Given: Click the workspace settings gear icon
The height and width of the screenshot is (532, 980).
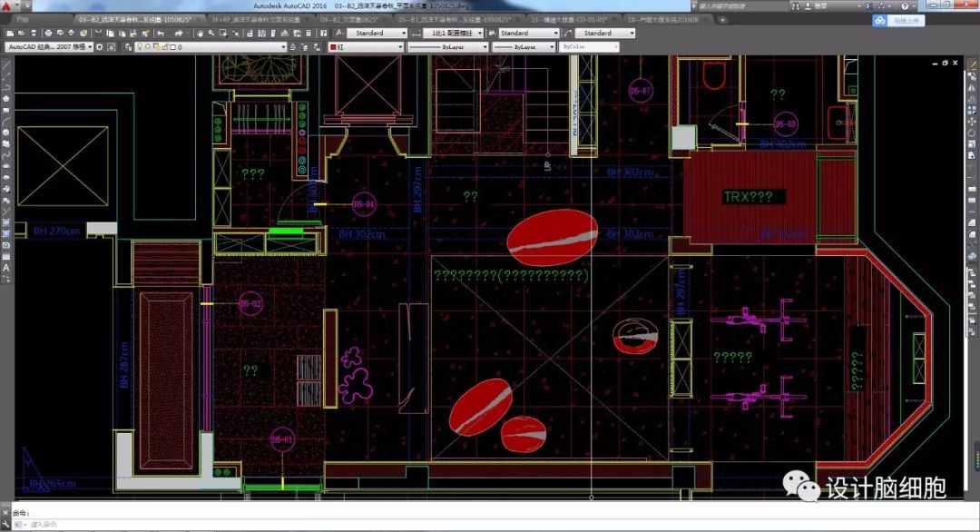Looking at the screenshot, I should point(101,46).
